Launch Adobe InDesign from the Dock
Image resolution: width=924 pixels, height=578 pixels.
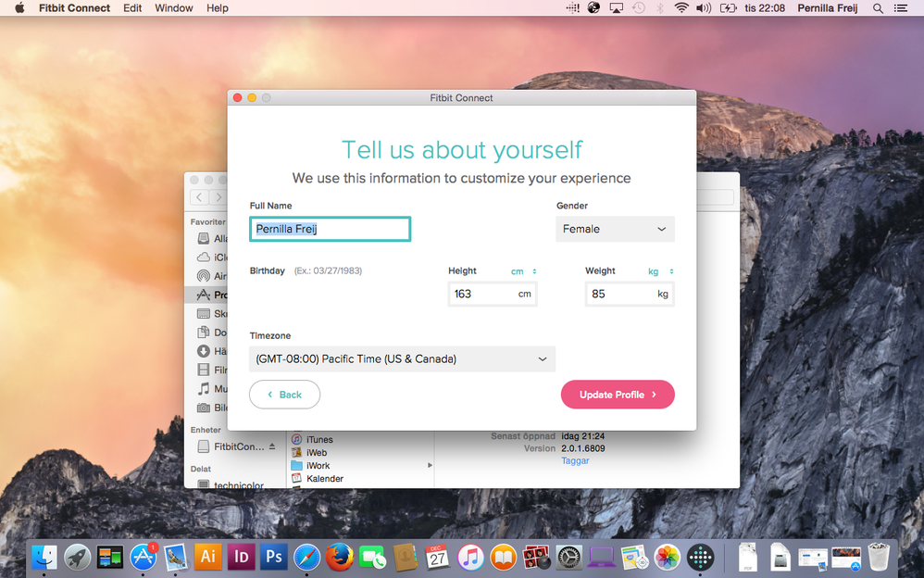click(241, 557)
